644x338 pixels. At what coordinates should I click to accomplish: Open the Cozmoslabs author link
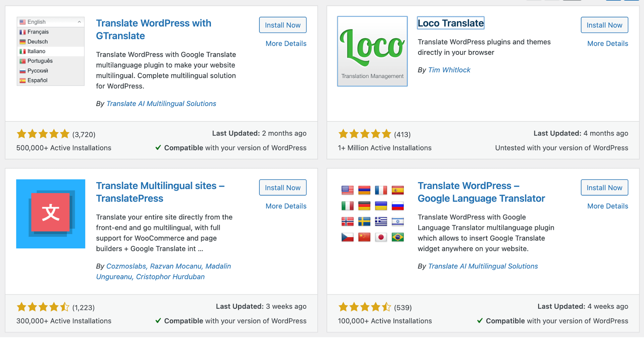point(126,266)
